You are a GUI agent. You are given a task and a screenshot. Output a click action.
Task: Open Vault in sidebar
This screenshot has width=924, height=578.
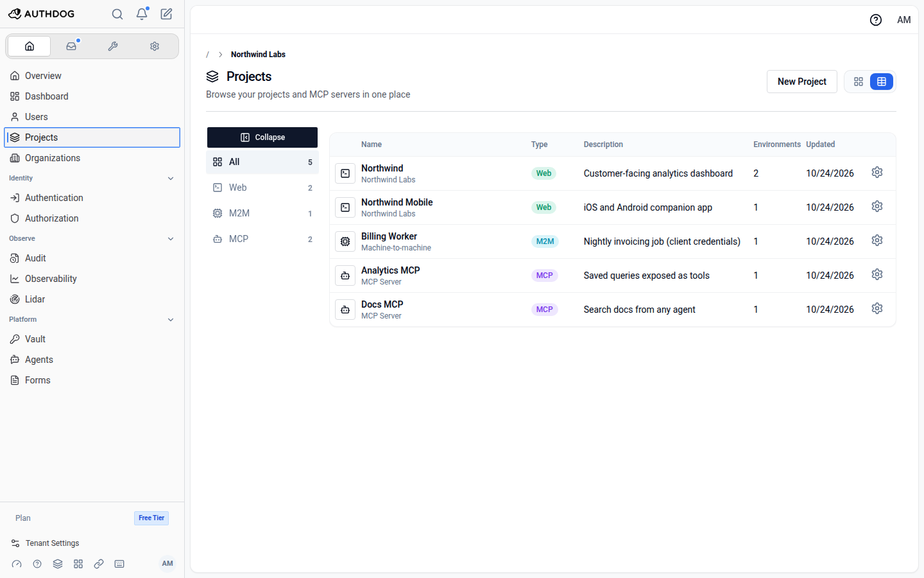pos(92,339)
